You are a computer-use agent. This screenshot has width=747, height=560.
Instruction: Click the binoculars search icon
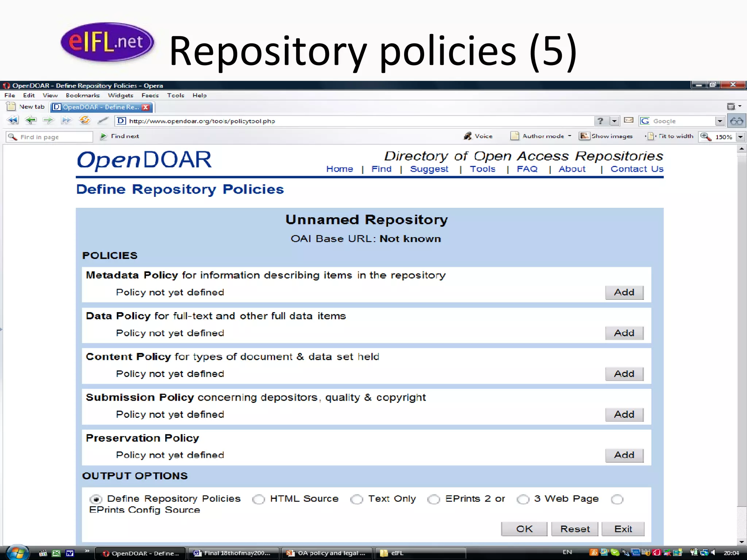tap(737, 121)
